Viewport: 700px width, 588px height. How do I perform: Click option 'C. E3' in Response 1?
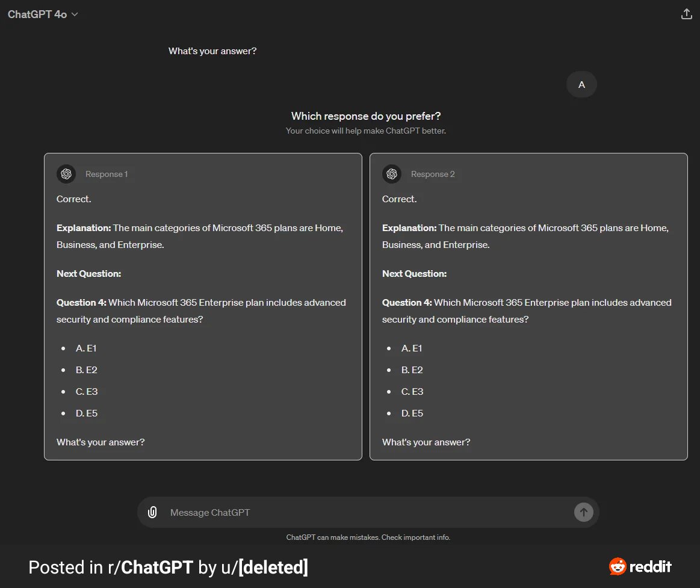pos(87,392)
